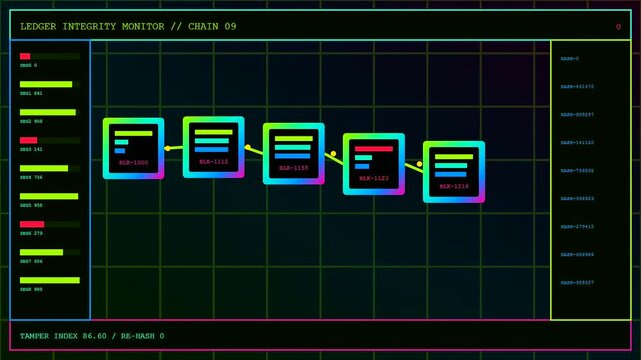Click link dot between BLK-1155 and BLK-1123

click(334, 154)
